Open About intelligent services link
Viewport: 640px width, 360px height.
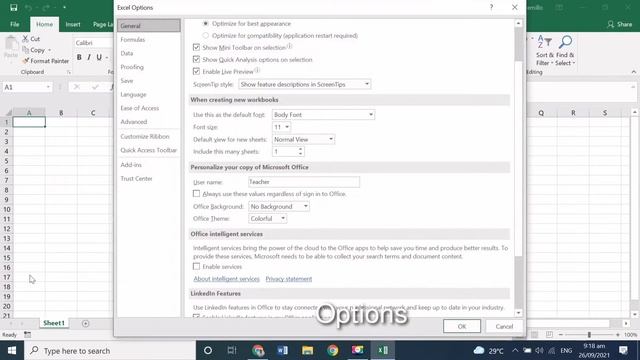pos(227,279)
